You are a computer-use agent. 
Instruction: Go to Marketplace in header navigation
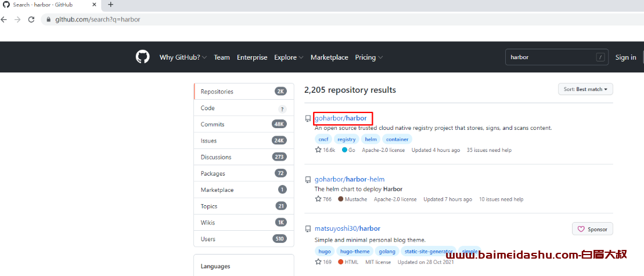tap(329, 57)
